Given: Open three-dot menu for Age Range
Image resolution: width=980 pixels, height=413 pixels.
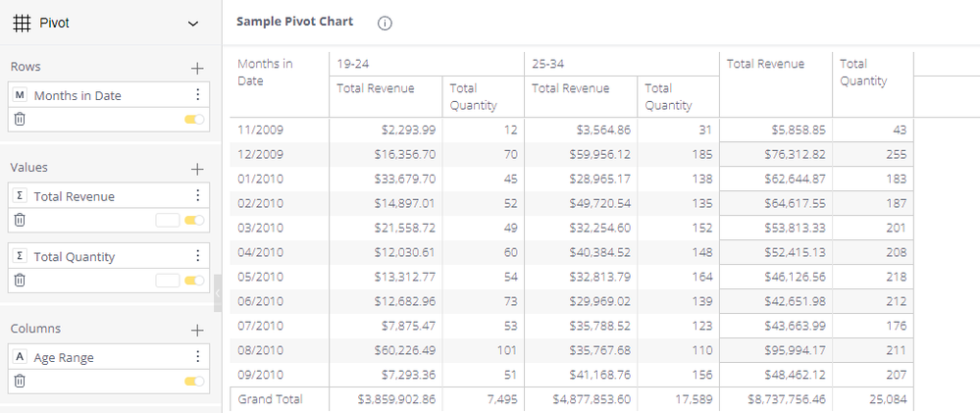Looking at the screenshot, I should (x=198, y=357).
